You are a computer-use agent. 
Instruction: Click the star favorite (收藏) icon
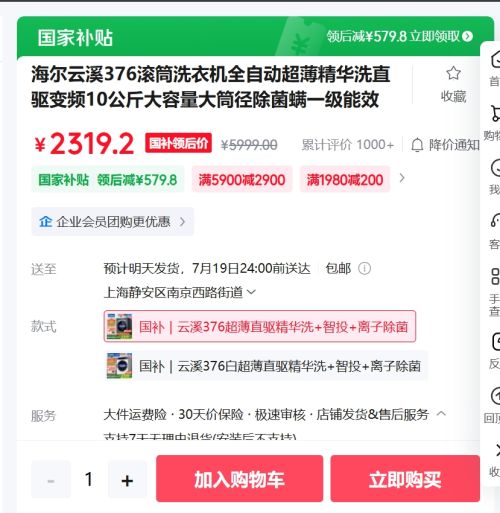453,73
